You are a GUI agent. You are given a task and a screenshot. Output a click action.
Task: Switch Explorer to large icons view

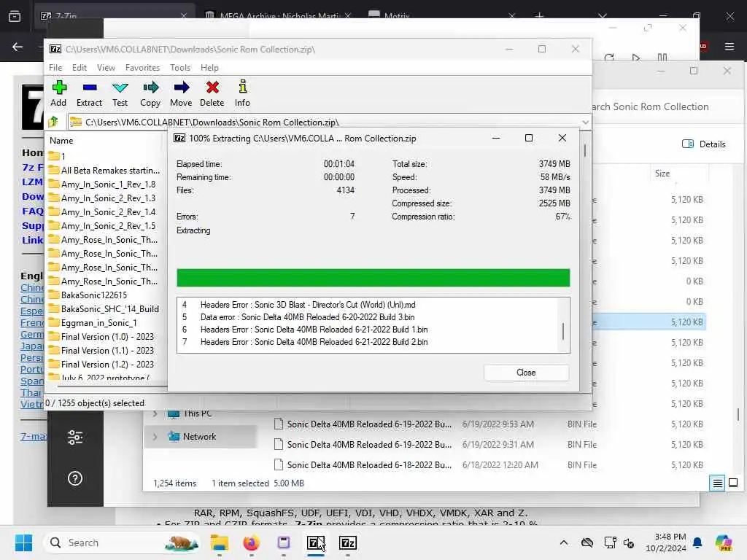[733, 483]
